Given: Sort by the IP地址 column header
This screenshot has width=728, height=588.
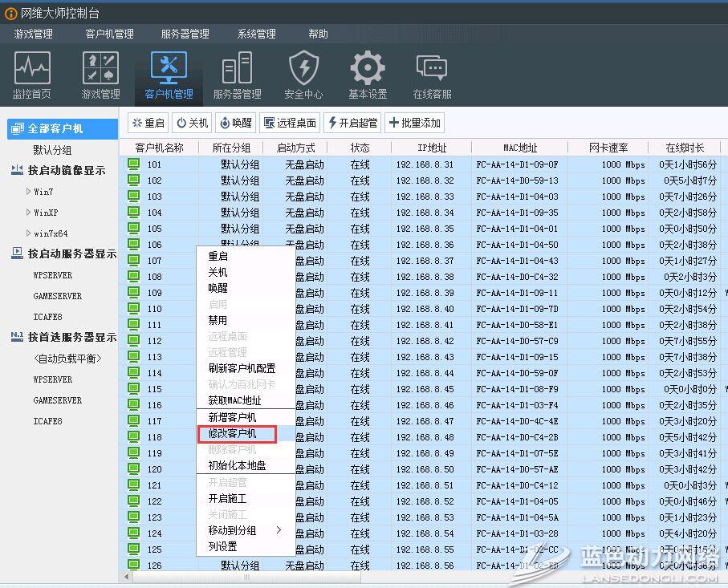Looking at the screenshot, I should pos(432,148).
